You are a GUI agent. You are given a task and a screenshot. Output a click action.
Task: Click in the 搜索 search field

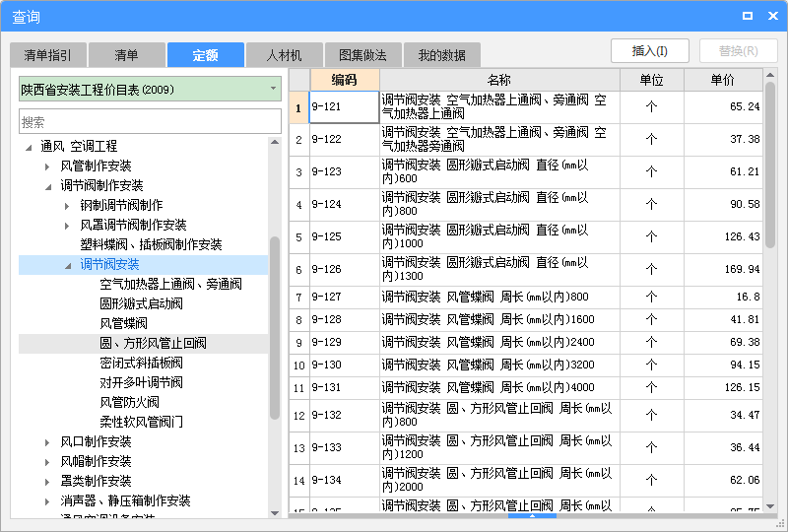(x=150, y=122)
